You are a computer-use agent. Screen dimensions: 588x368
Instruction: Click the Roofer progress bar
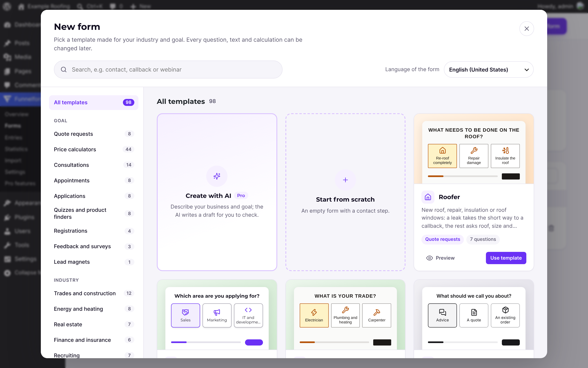[x=463, y=176]
